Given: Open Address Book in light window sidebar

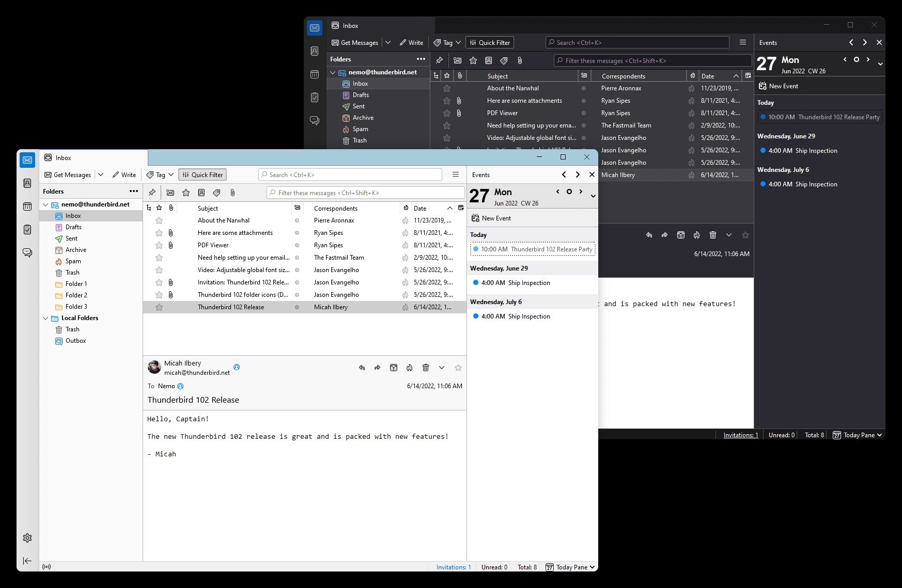Looking at the screenshot, I should (27, 183).
